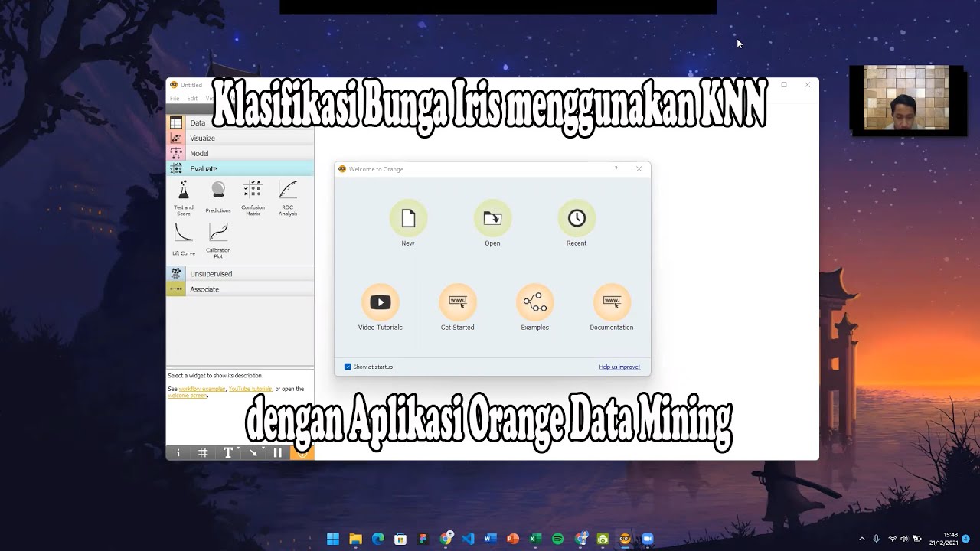Expand the Visualize widget category
The height and width of the screenshot is (551, 980).
[240, 138]
